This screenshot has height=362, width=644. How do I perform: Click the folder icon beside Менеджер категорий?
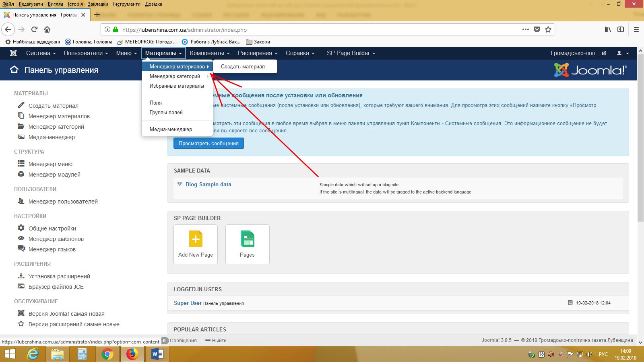(21, 126)
